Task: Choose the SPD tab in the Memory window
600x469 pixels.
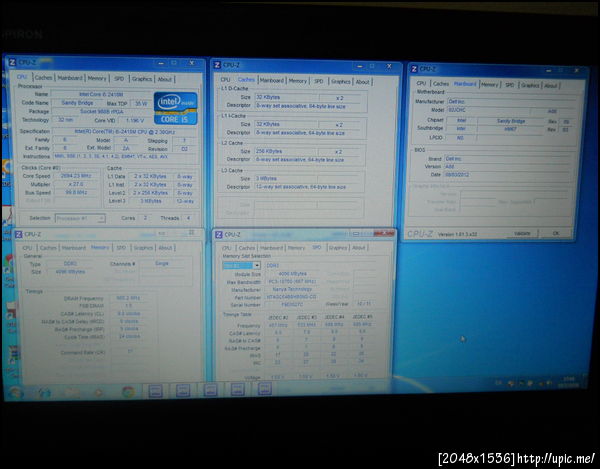Action: coord(121,248)
